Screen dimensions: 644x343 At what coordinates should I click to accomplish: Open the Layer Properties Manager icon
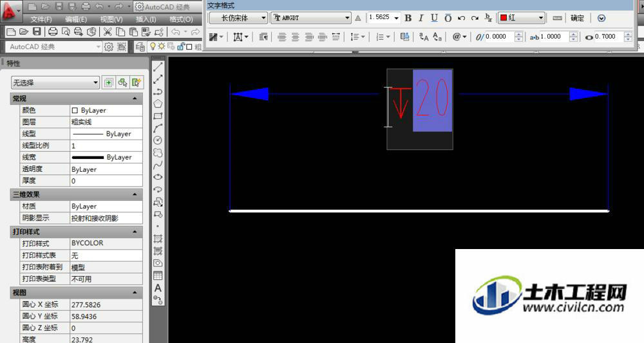[140, 47]
